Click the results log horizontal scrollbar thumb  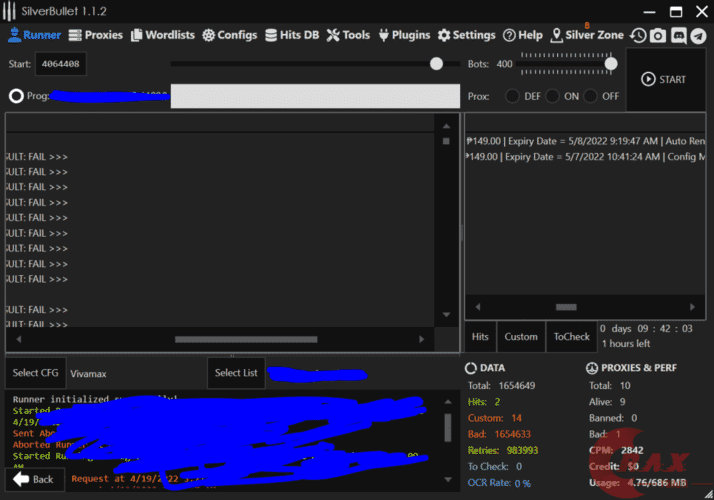tap(246, 339)
